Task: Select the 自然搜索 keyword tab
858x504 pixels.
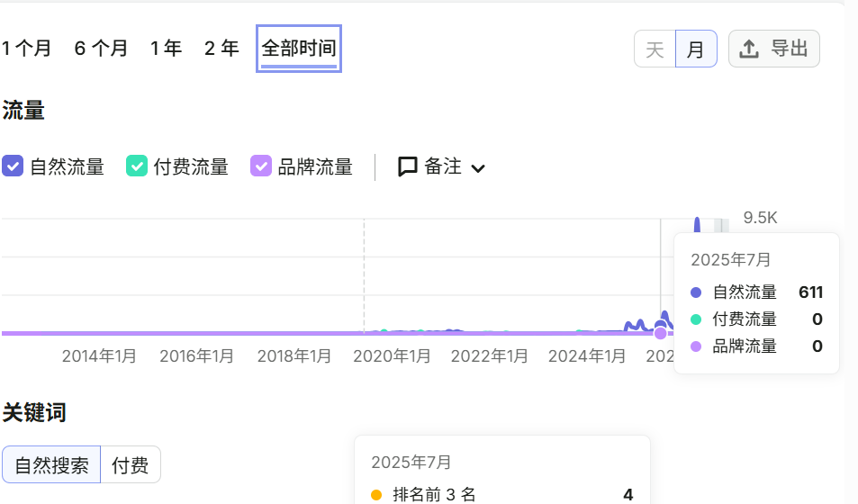Action: [x=51, y=464]
